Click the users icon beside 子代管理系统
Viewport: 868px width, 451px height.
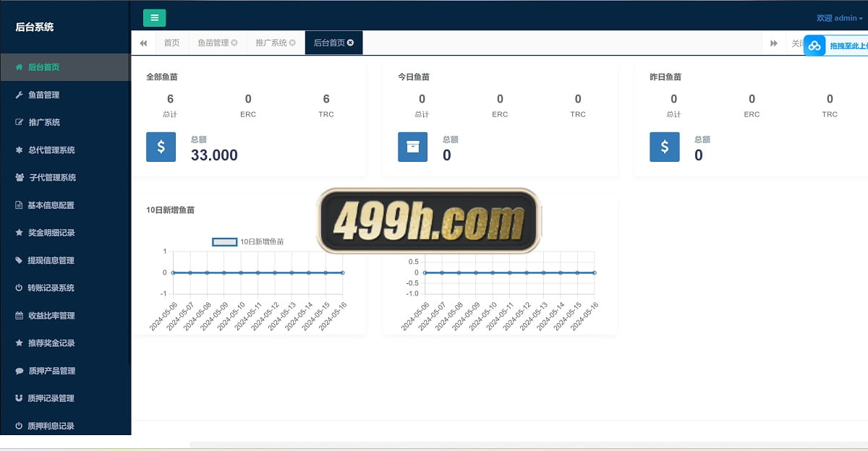(20, 178)
